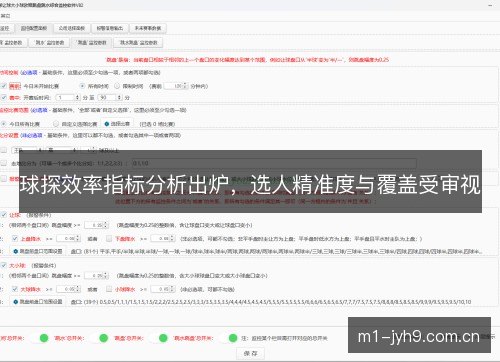Click the 已选 0 场比赛 text
This screenshot has width=500, height=362.
(x=157, y=124)
